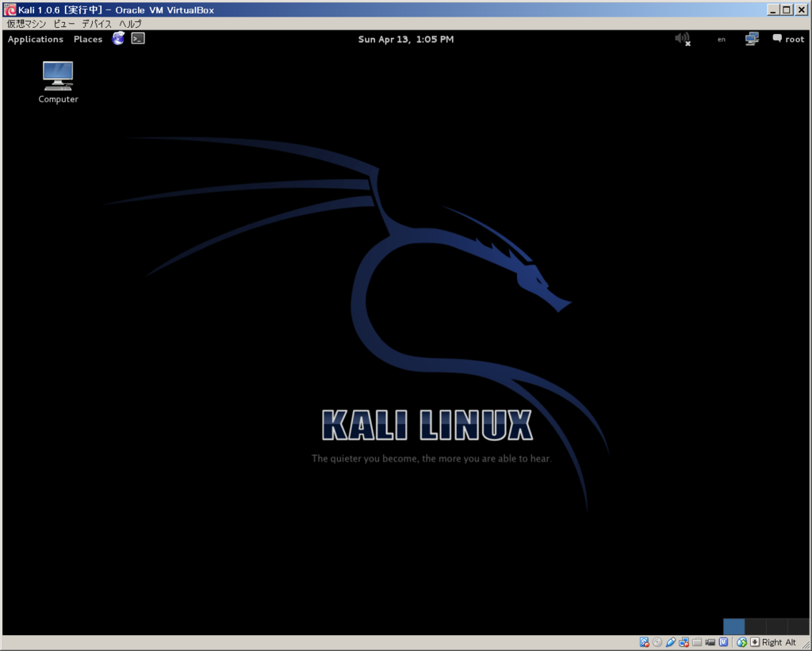Viewport: 812px width, 651px height.
Task: Click the shared folders indicator
Action: tap(697, 642)
